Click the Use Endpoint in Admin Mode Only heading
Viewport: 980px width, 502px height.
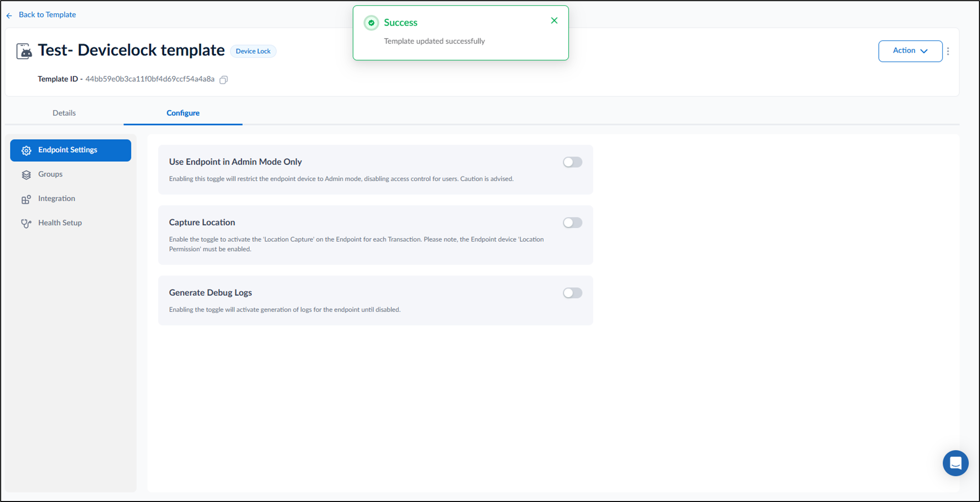point(235,162)
